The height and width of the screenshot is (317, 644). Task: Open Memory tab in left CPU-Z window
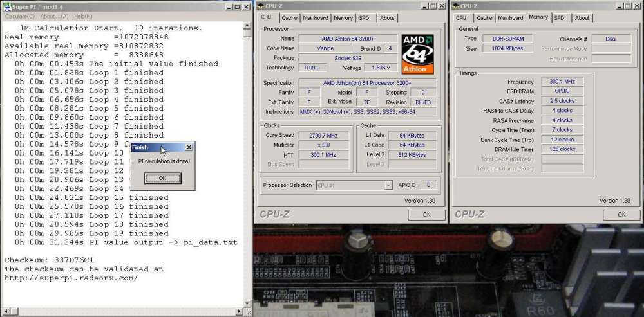point(343,18)
